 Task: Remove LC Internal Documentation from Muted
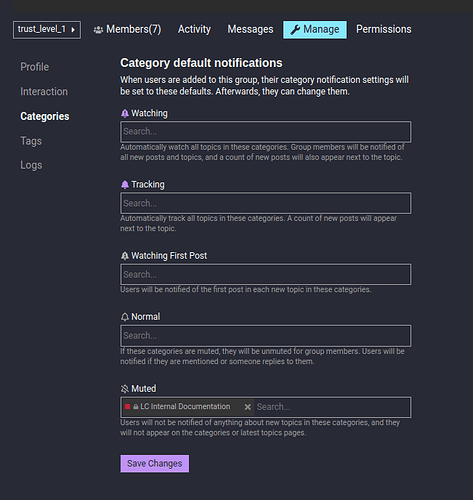pyautogui.click(x=247, y=407)
